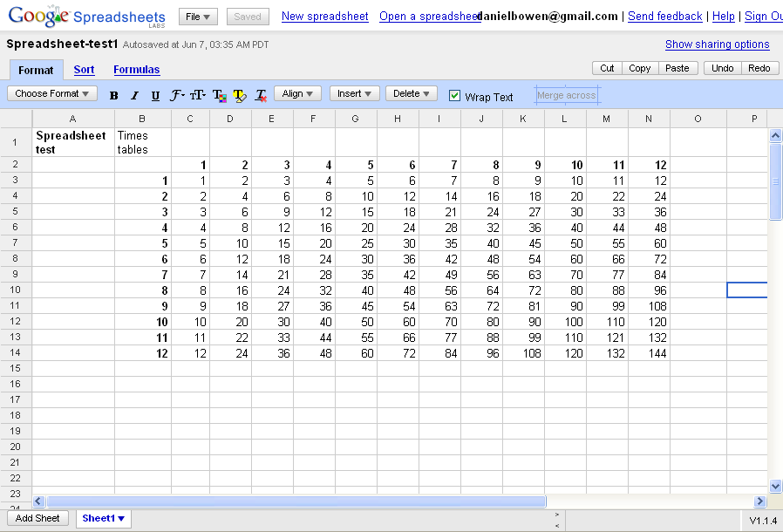Open the font family picker
This screenshot has width=783, height=532.
(177, 96)
